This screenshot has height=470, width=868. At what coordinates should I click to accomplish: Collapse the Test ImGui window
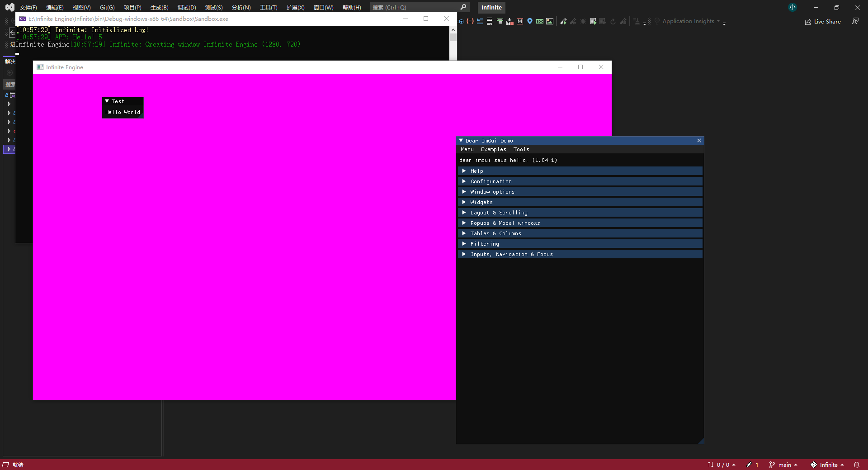click(107, 101)
